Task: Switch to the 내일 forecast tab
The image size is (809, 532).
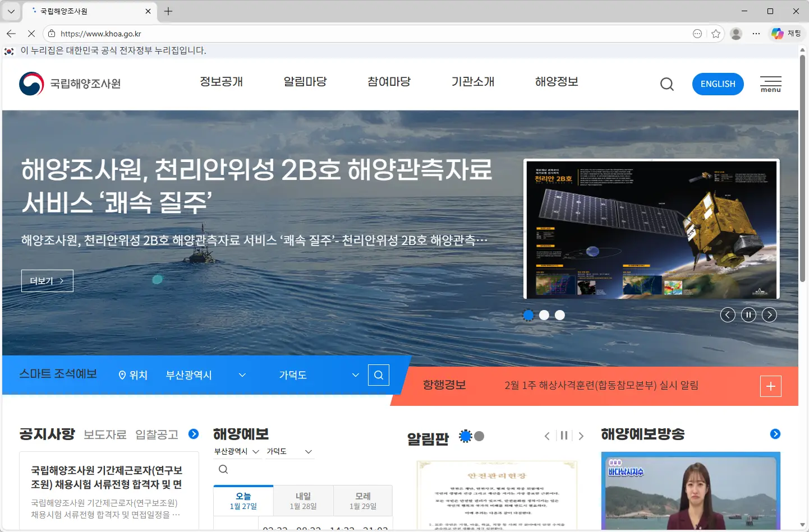Action: [303, 501]
